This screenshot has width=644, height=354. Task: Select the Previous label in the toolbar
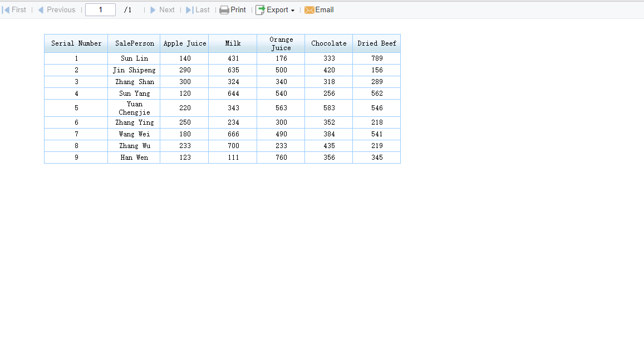61,9
